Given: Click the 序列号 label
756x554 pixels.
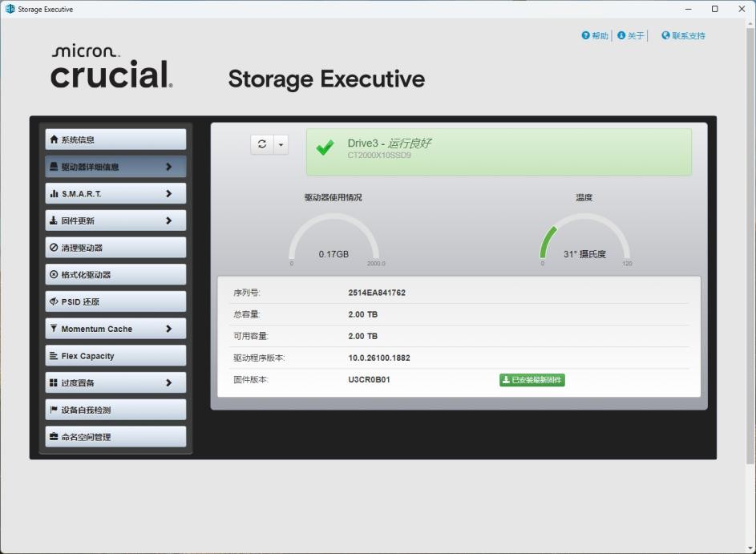Looking at the screenshot, I should 246,293.
